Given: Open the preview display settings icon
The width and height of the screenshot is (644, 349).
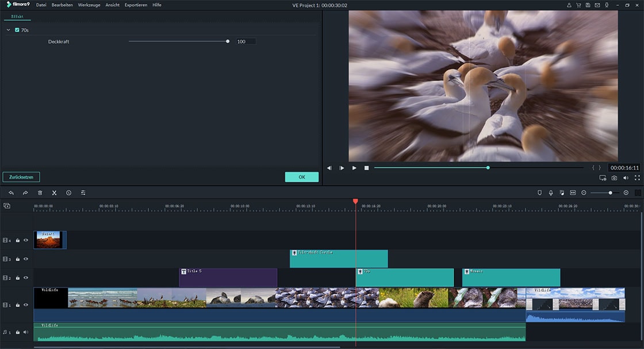Looking at the screenshot, I should pyautogui.click(x=603, y=178).
